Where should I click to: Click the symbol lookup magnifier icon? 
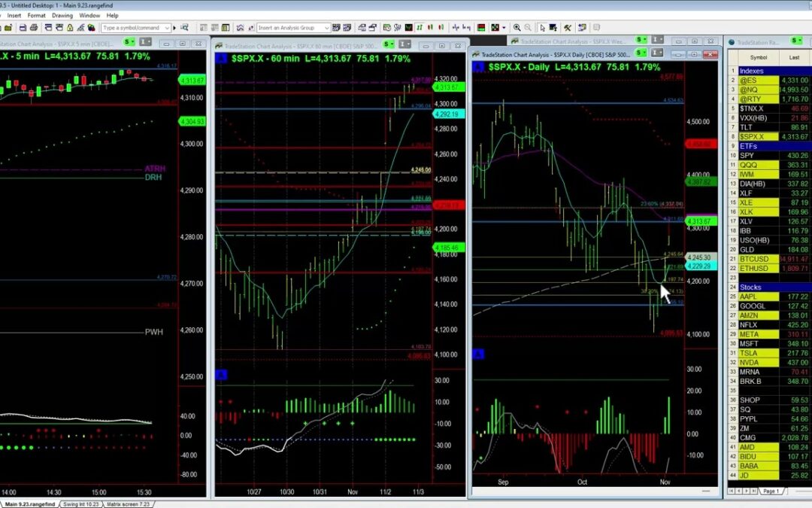click(x=184, y=28)
